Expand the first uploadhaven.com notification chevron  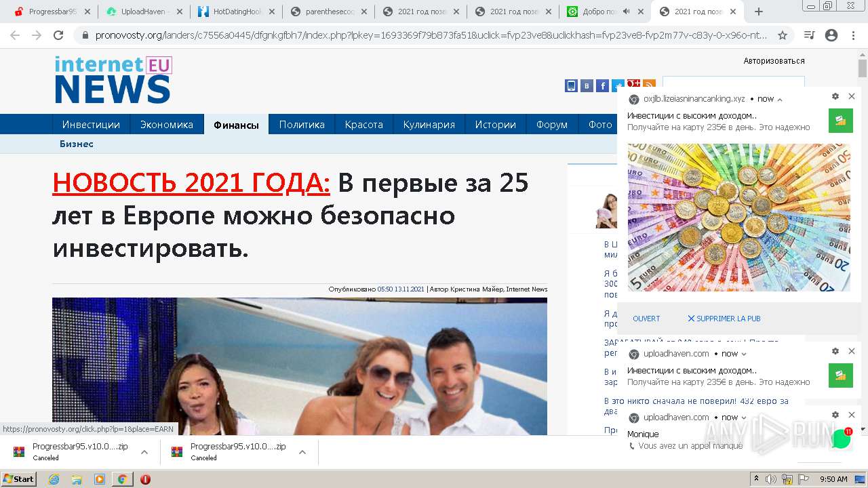point(744,354)
